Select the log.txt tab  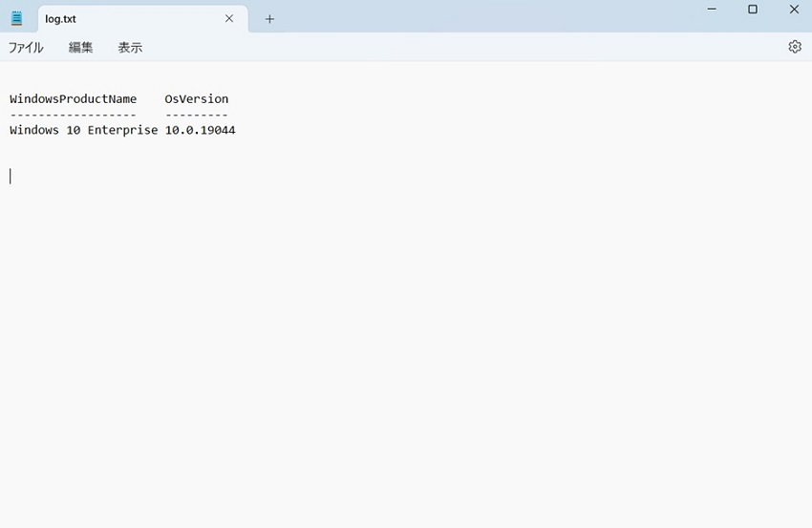[143, 19]
